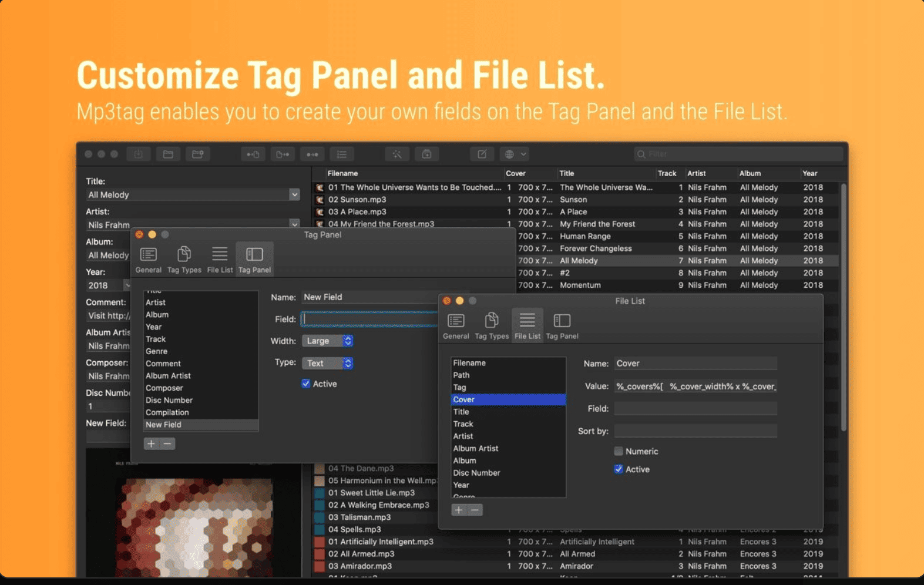924x585 pixels.
Task: Select Cover in the File List column list
Action: click(508, 399)
